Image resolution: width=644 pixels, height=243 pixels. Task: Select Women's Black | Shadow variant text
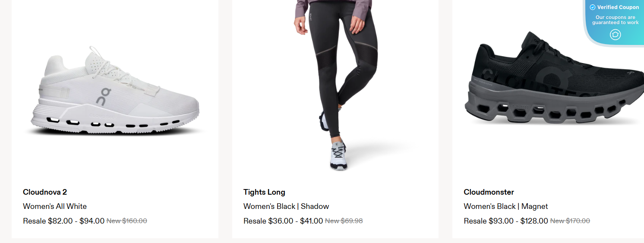coord(286,206)
